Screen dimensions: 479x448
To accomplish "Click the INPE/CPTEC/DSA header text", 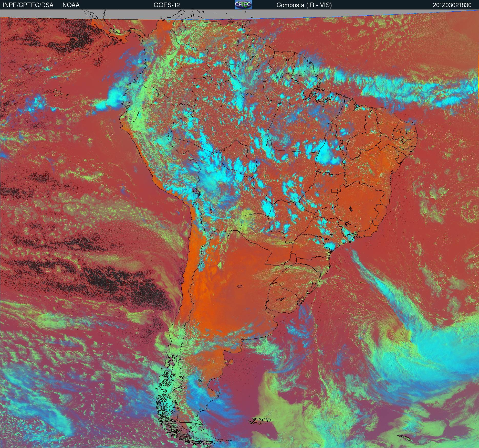I will [x=28, y=5].
